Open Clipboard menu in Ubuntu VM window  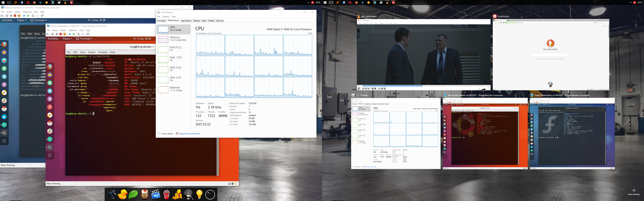point(72,30)
